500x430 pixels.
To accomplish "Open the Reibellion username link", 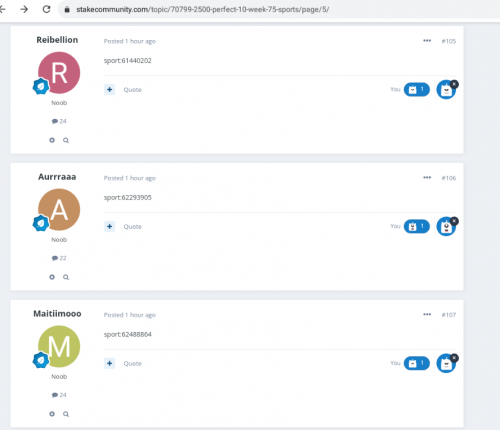I will click(57, 40).
